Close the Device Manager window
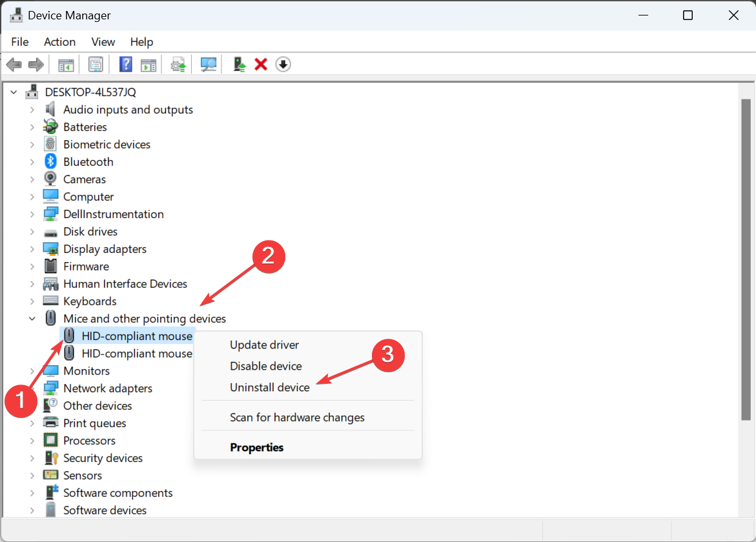 point(733,15)
